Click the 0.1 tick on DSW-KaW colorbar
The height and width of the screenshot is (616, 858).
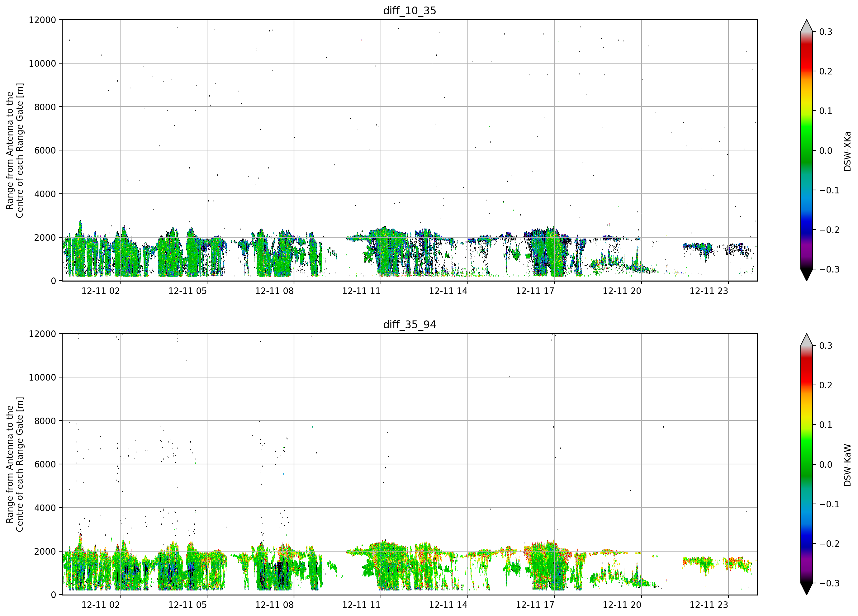pyautogui.click(x=826, y=425)
